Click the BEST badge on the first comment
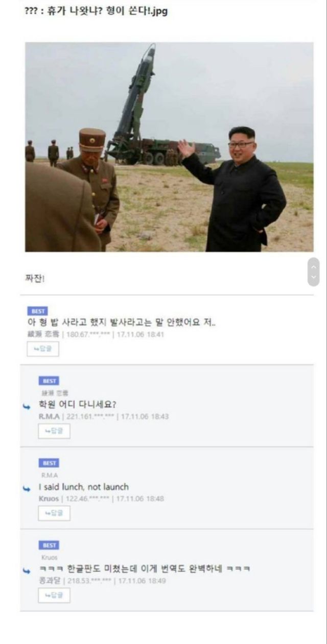The height and width of the screenshot is (644, 327). click(38, 311)
